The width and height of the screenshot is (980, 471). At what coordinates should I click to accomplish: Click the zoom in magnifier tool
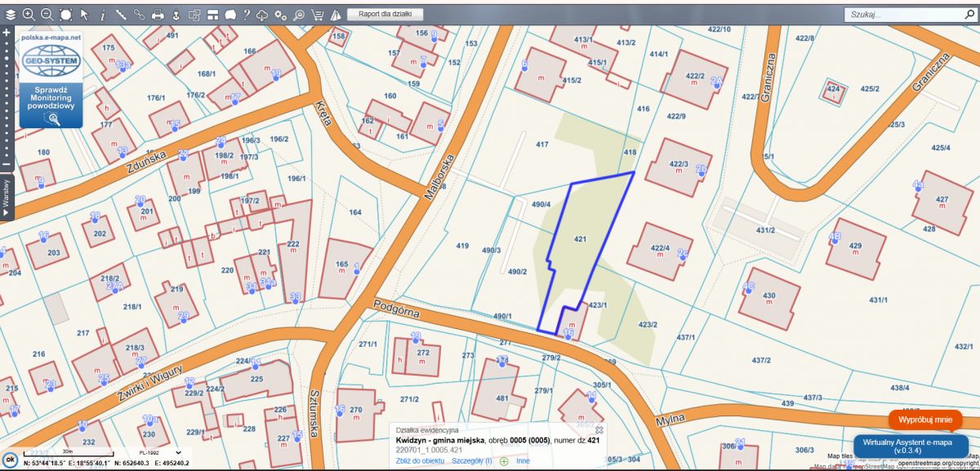tap(29, 14)
